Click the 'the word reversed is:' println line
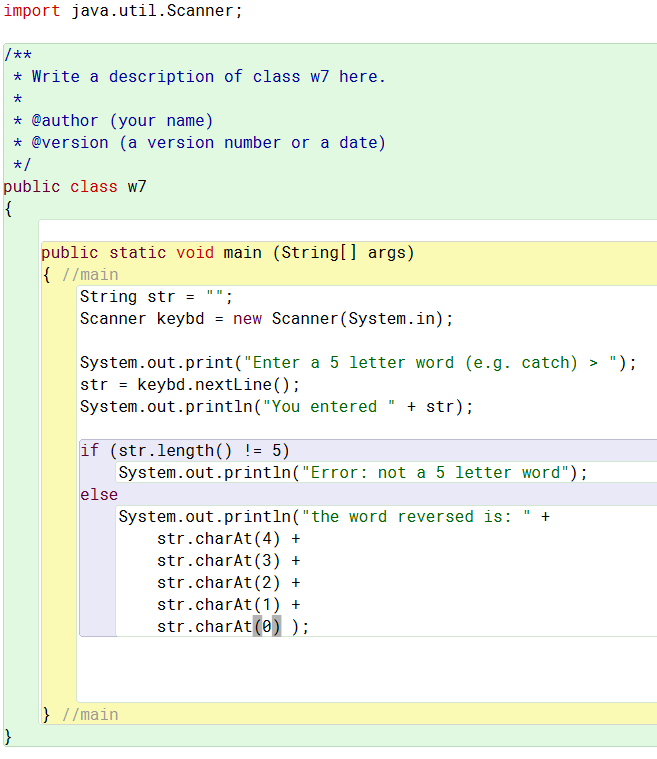This screenshot has width=657, height=759. [334, 516]
